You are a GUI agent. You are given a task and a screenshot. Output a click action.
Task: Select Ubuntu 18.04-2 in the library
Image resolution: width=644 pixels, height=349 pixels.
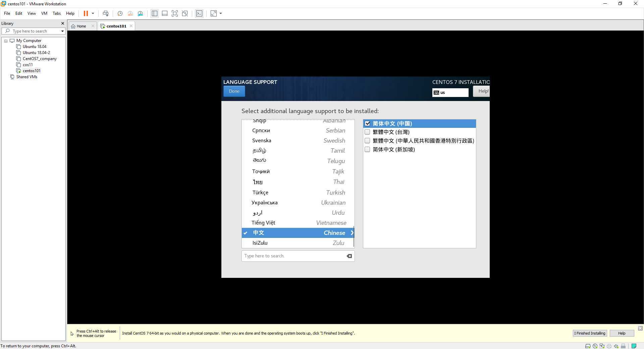pos(36,53)
